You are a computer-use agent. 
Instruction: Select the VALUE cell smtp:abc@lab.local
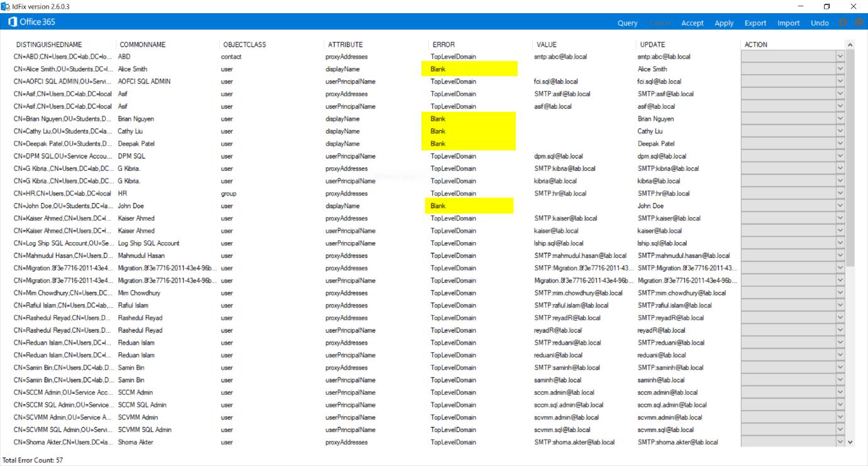click(560, 57)
